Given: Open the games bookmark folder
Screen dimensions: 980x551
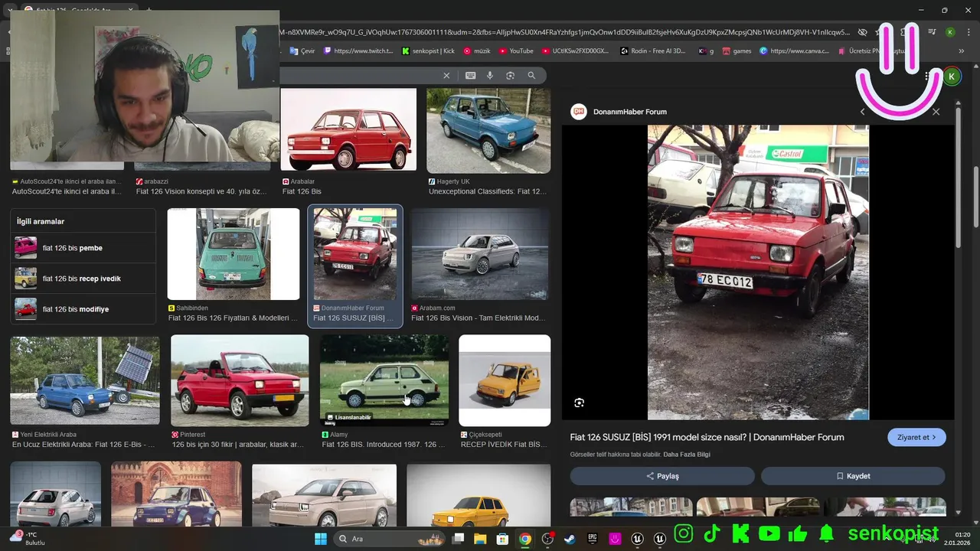Looking at the screenshot, I should 737,51.
